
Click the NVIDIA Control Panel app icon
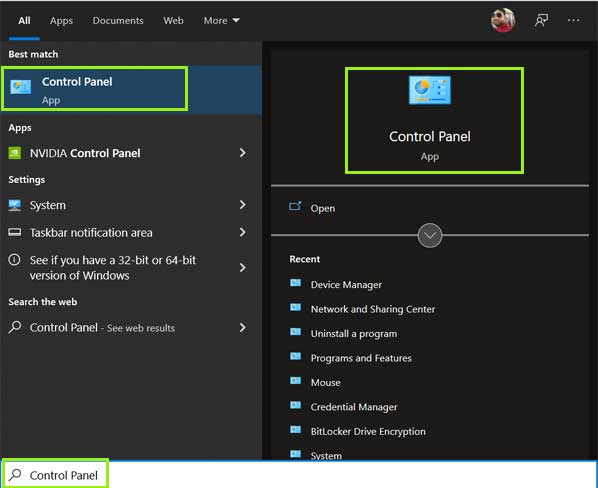pyautogui.click(x=14, y=153)
